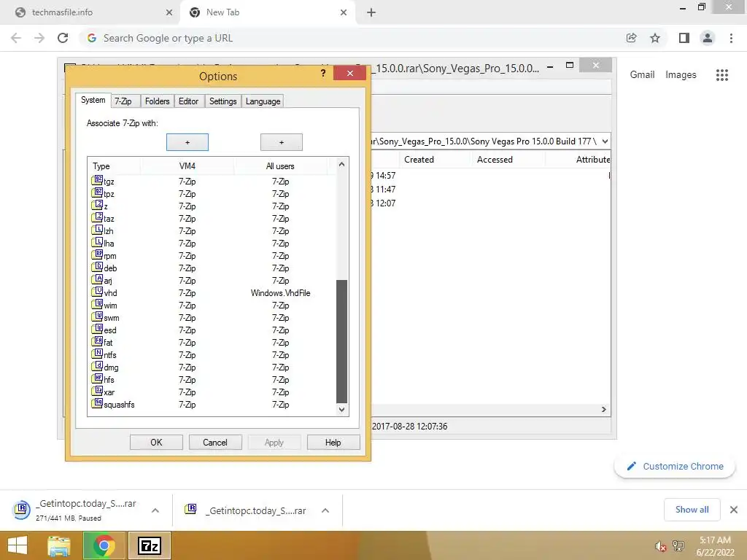
Task: Click the Chrome share page icon
Action: [x=631, y=38]
